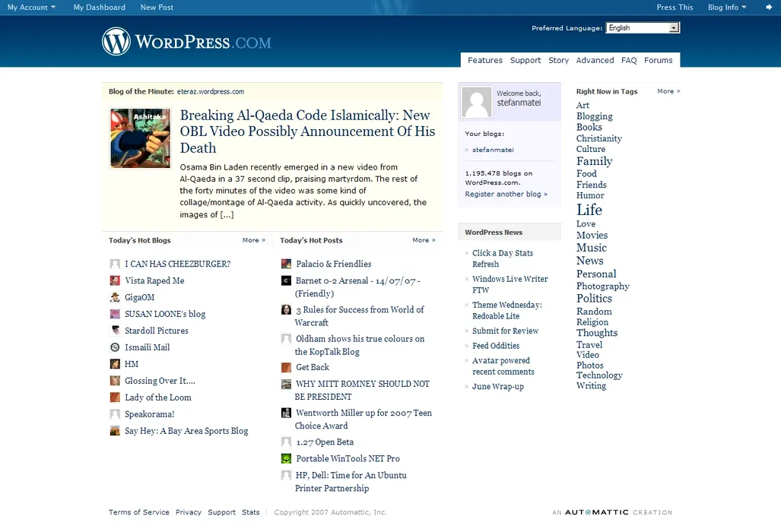Click the Say Hey sports blog icon

(x=115, y=430)
